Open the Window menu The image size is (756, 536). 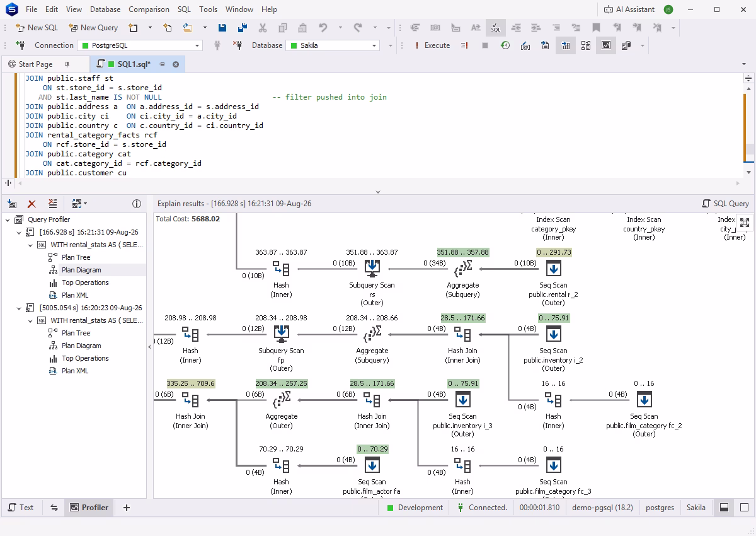pyautogui.click(x=239, y=9)
